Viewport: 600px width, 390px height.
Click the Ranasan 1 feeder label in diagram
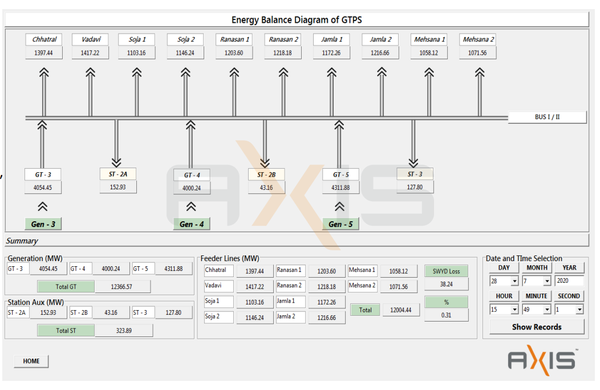(x=234, y=39)
